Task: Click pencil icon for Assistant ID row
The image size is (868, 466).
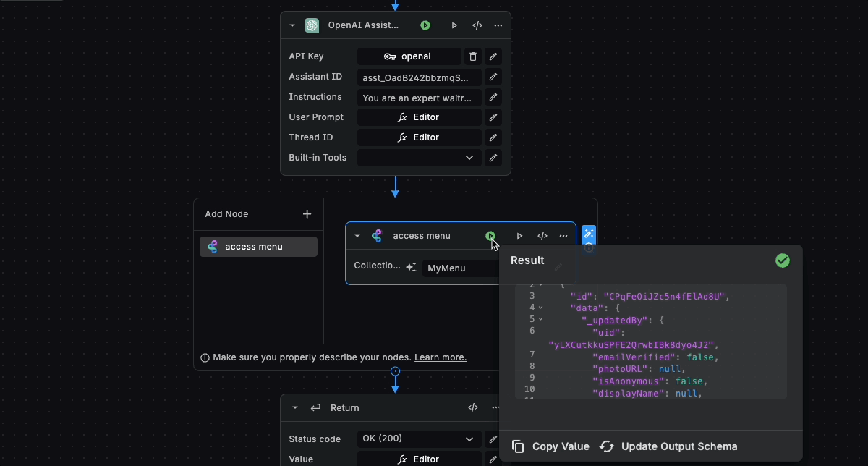Action: 493,77
